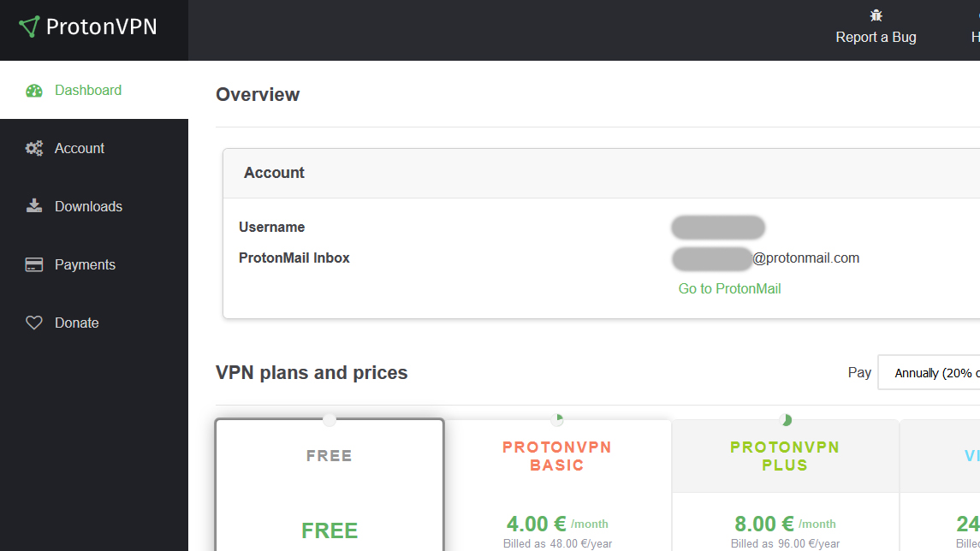Screen dimensions: 980x551
Task: Open the Pay billing cycle dropdown
Action: tap(930, 373)
